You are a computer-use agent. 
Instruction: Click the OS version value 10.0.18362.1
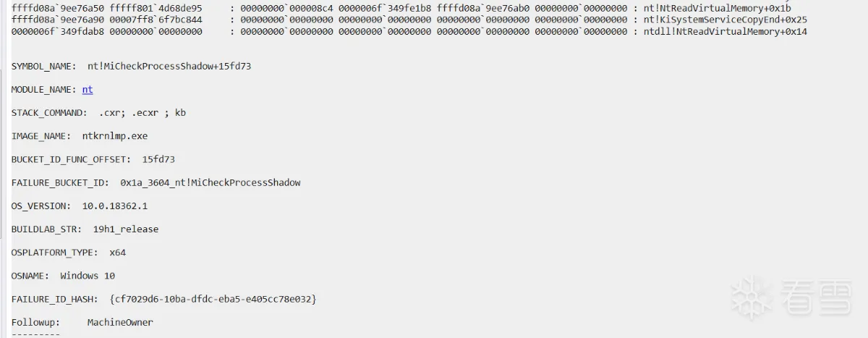point(114,206)
